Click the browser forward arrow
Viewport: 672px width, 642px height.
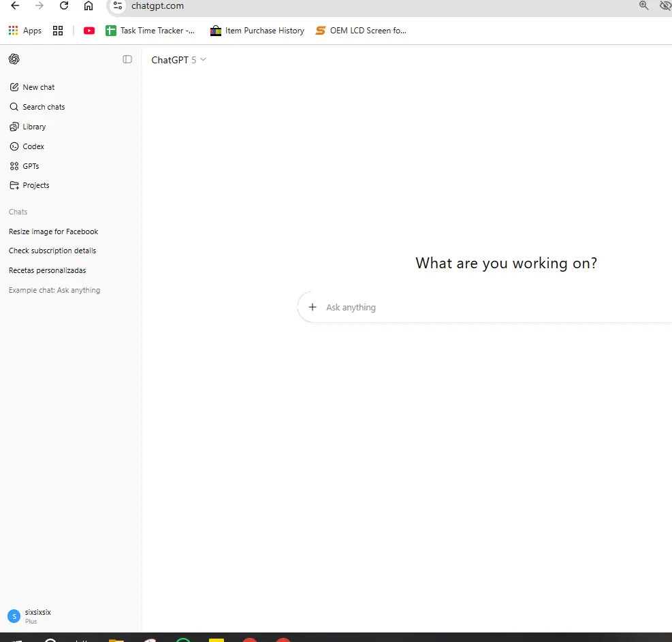click(39, 5)
